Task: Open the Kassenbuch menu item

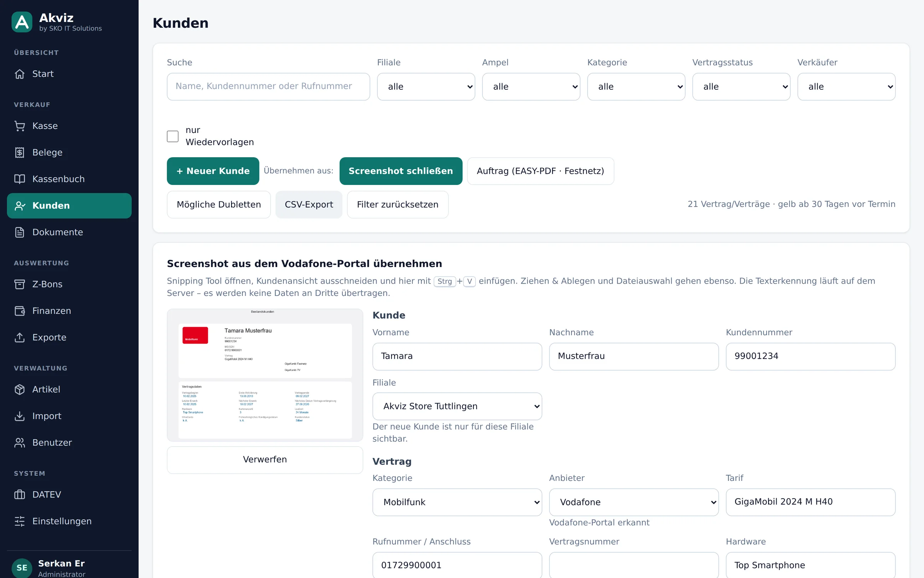Action: 69,179
